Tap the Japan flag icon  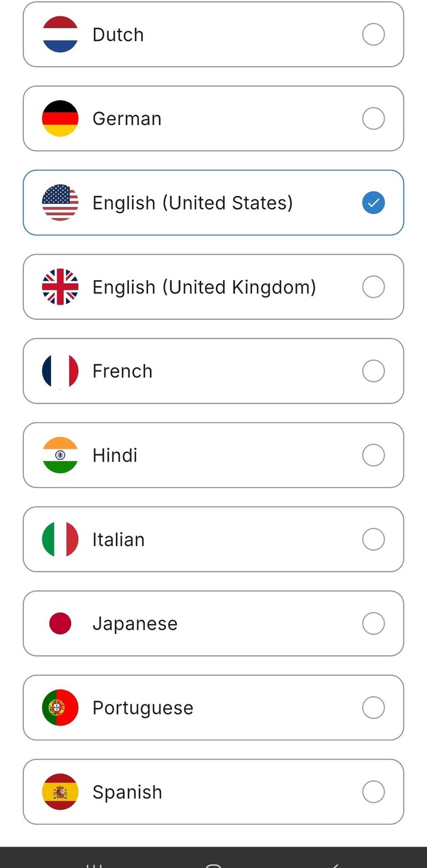[60, 623]
